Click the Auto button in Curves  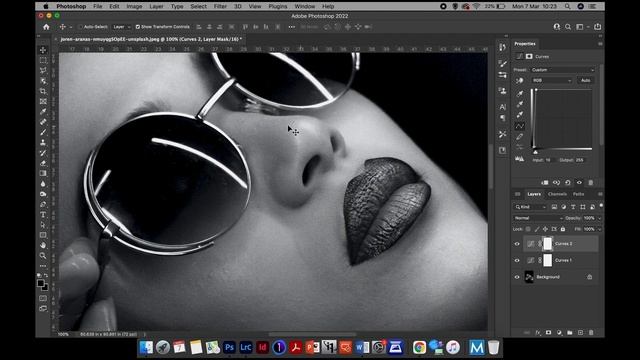point(585,80)
